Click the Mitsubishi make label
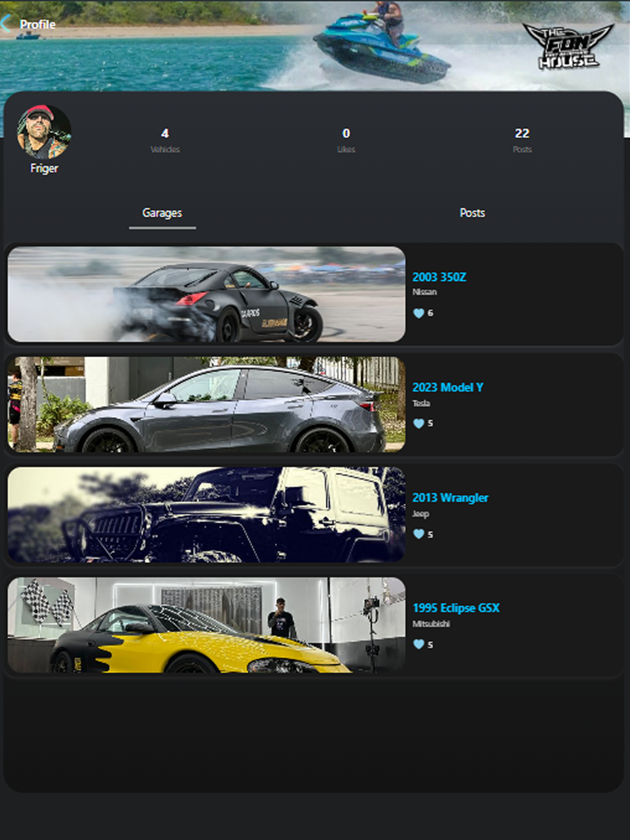The image size is (630, 840). (x=431, y=624)
